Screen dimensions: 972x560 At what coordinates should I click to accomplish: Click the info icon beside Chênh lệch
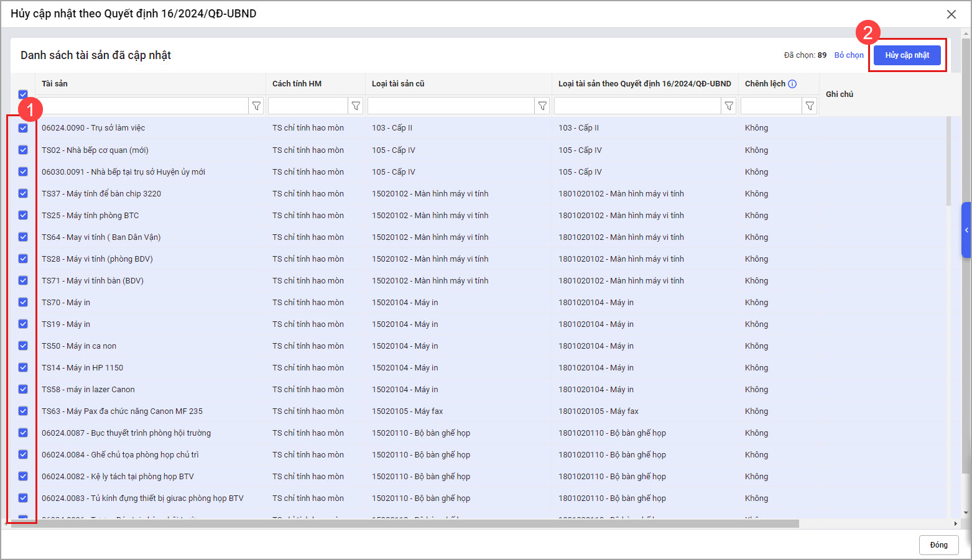pos(792,84)
